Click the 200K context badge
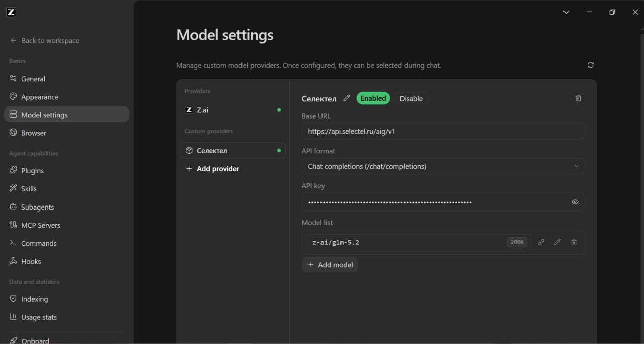644x344 pixels. point(517,242)
